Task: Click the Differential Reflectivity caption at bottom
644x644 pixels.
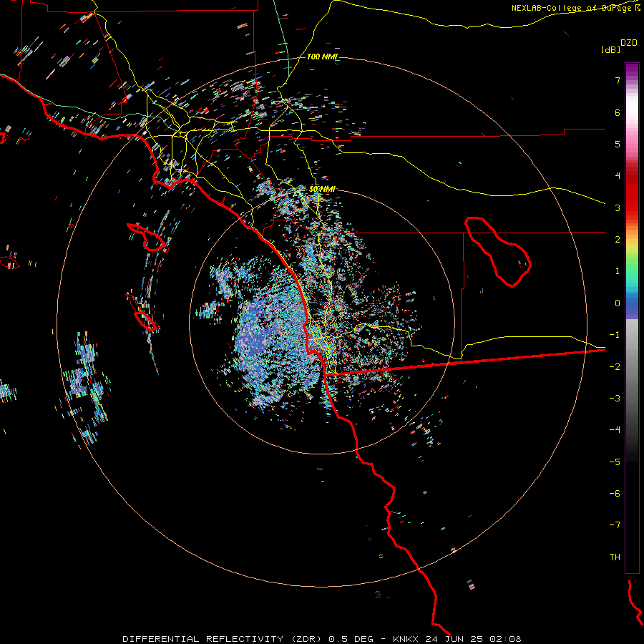Action: click(321, 639)
